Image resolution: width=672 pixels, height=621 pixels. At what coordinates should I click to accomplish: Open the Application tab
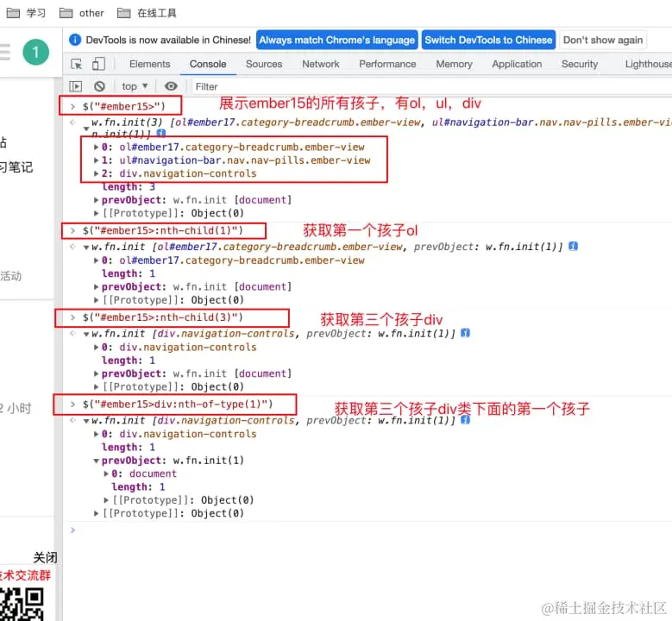[x=517, y=64]
